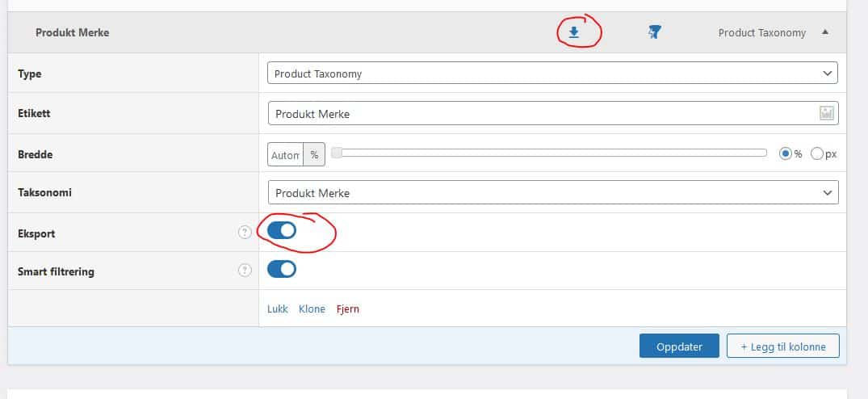Collapse column using the header triangle arrow
The height and width of the screenshot is (399, 868).
pos(825,32)
